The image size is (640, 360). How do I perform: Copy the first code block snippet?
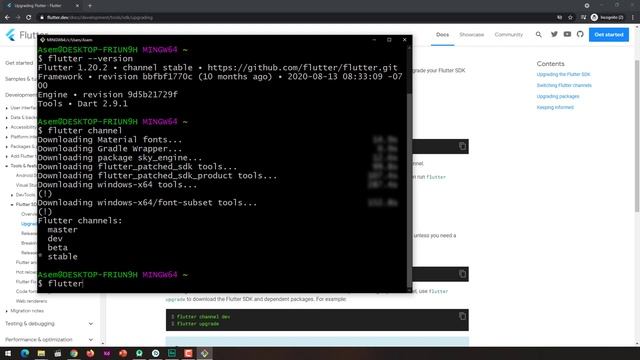[x=462, y=146]
